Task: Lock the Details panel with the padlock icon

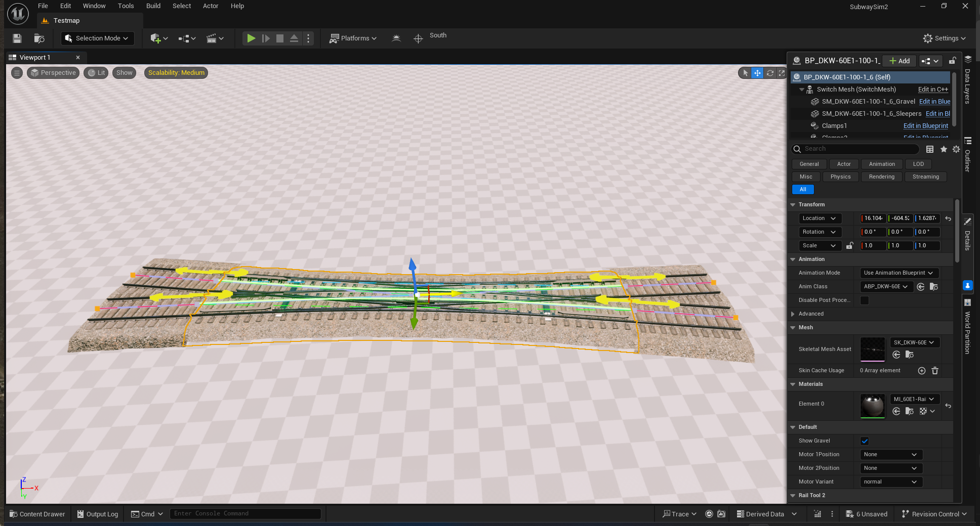Action: click(952, 61)
